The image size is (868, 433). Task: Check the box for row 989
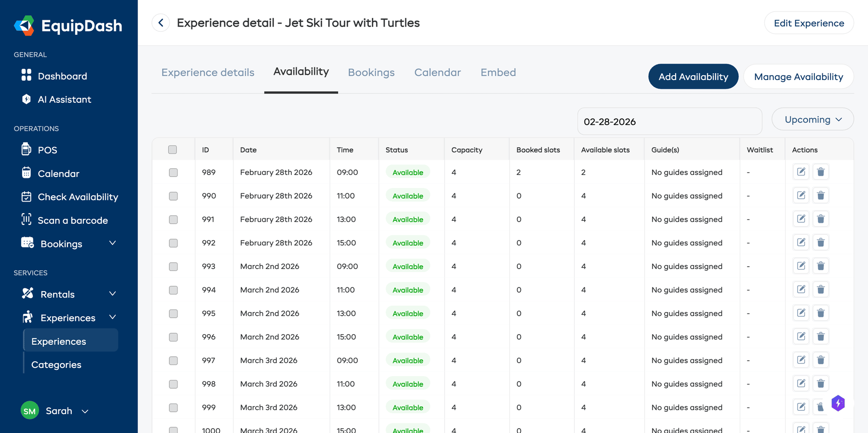173,173
